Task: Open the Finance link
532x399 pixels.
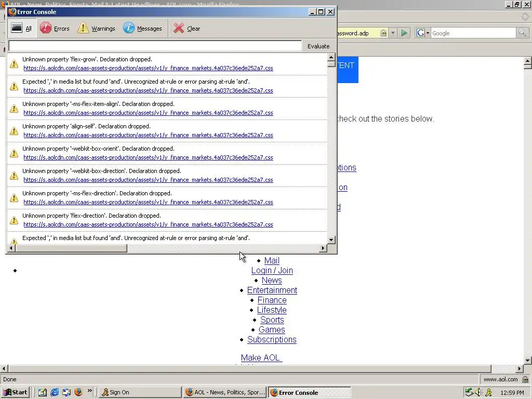Action: coord(272,300)
